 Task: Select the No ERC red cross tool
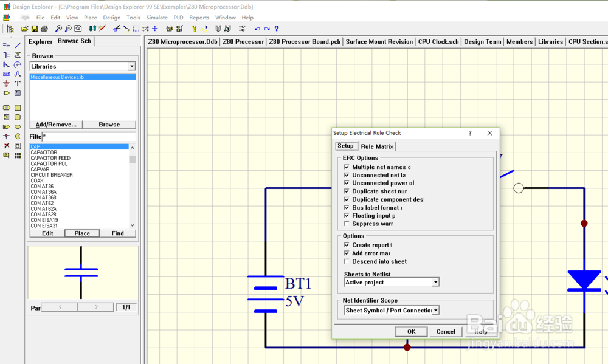7,146
